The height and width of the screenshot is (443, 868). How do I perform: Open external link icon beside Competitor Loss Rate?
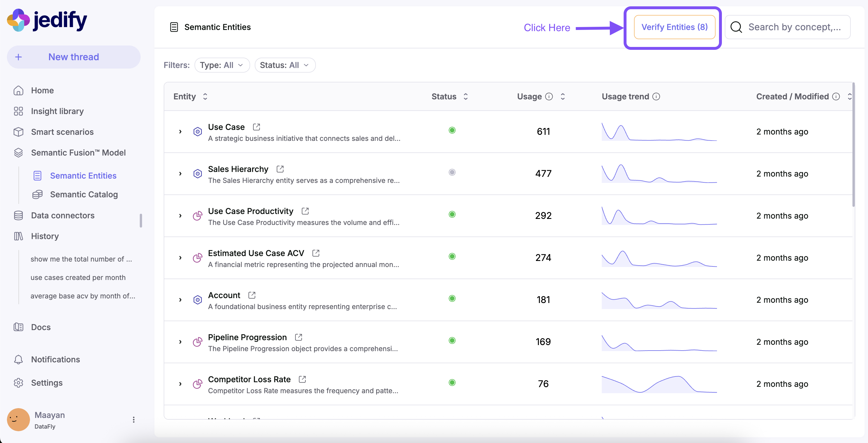tap(302, 379)
